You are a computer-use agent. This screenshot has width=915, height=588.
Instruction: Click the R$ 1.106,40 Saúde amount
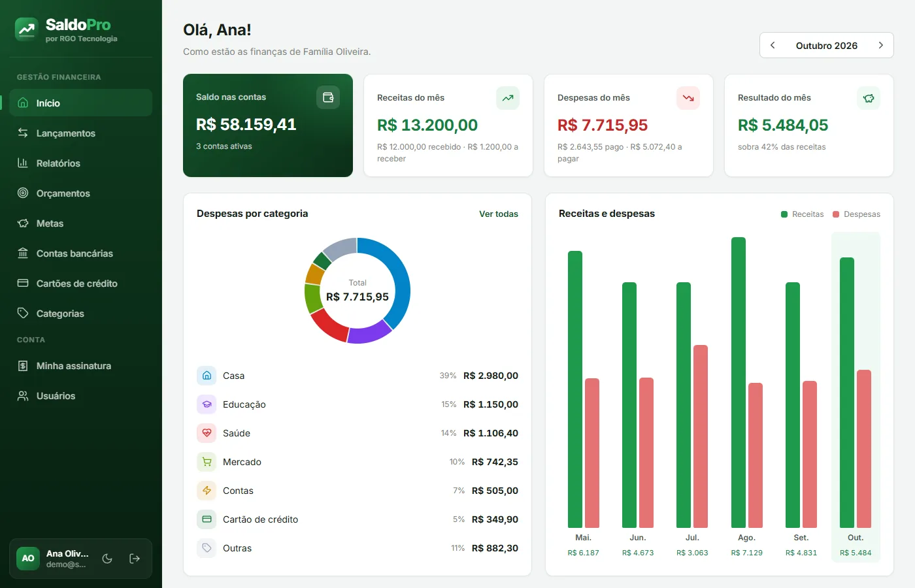coord(491,433)
